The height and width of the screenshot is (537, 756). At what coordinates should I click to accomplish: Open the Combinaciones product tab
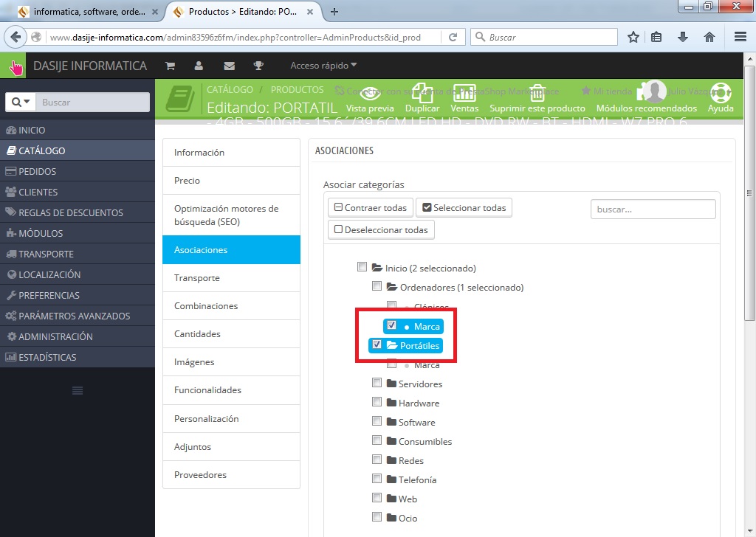point(231,306)
